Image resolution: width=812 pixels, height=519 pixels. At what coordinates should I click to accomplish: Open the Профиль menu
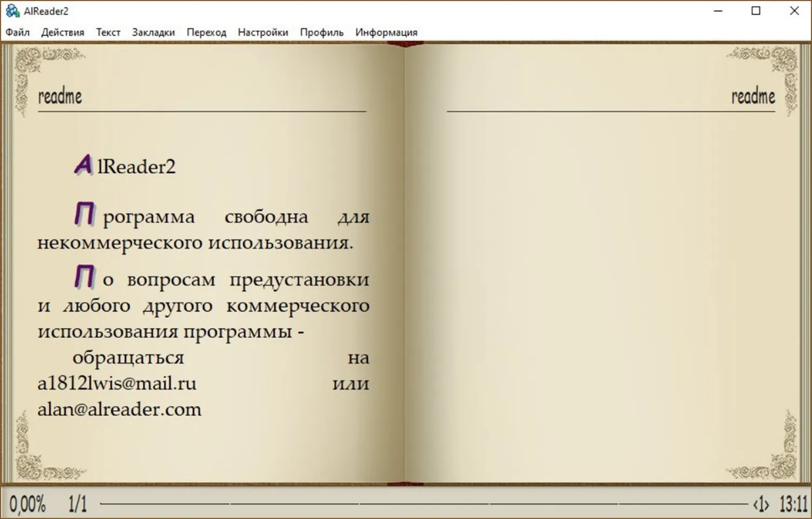[322, 32]
